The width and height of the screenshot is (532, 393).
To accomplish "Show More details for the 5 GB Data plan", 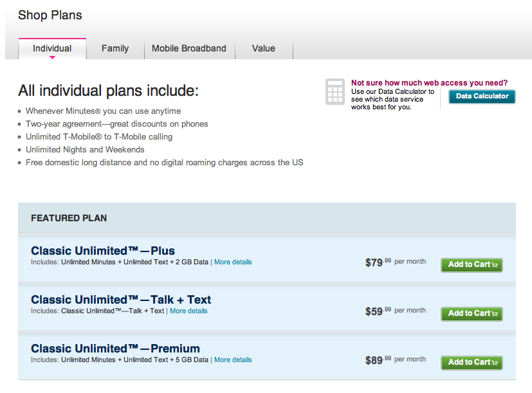I will (233, 360).
